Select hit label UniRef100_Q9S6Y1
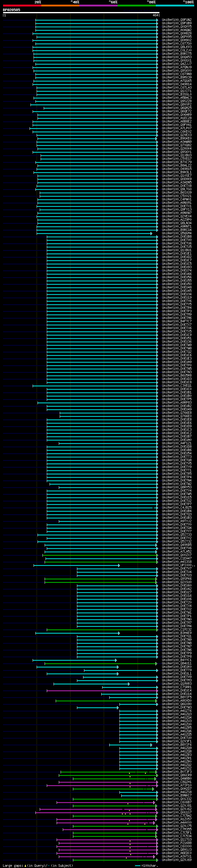197x868 pixels. (177, 152)
